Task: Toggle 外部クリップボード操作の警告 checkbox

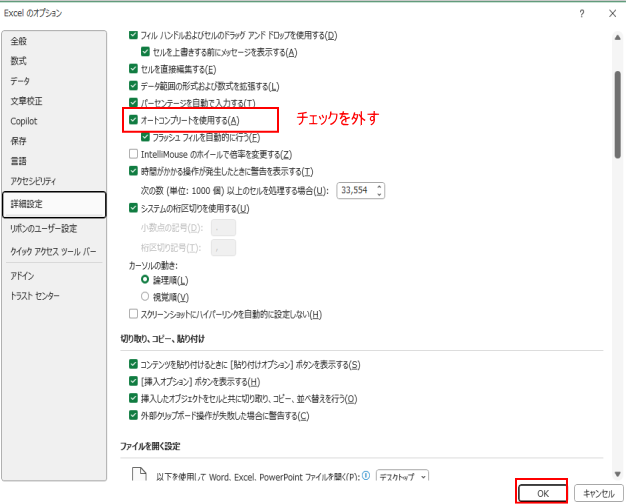Action: (x=133, y=415)
